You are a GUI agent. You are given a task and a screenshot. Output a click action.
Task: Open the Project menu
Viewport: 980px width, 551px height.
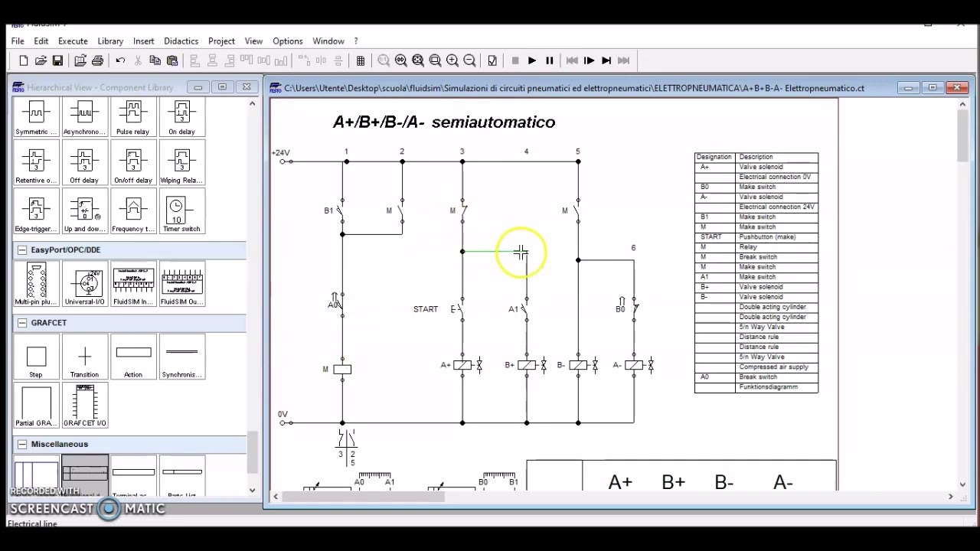[x=221, y=41]
